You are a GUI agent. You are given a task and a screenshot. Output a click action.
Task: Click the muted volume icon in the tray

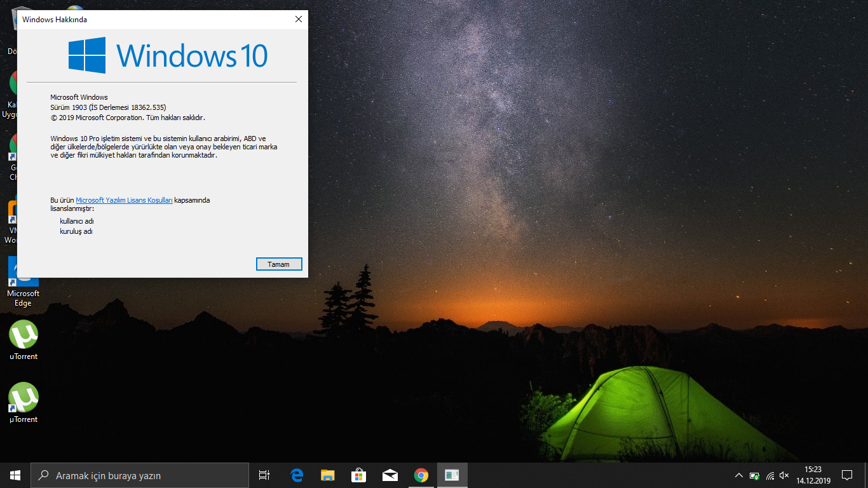(784, 475)
